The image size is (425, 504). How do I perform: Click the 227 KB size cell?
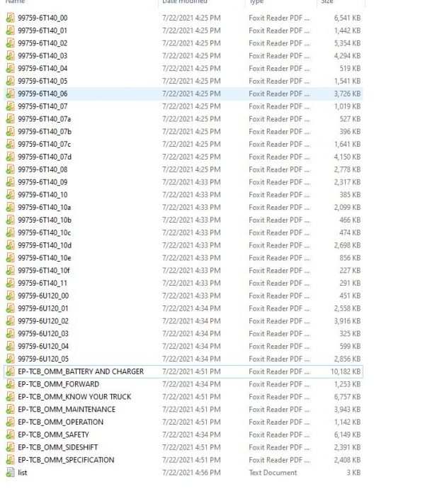pos(350,270)
